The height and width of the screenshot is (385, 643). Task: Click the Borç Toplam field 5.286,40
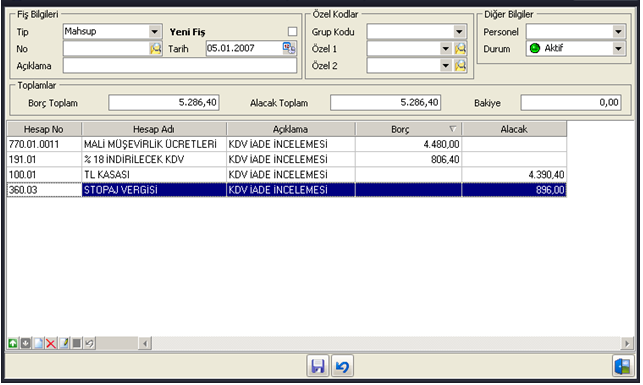164,103
